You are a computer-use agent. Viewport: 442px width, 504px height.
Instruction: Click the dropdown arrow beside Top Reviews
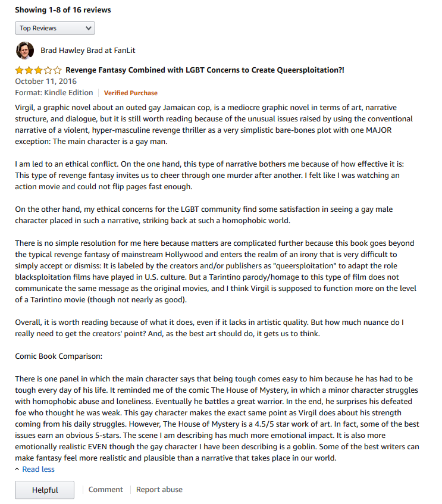pyautogui.click(x=89, y=29)
